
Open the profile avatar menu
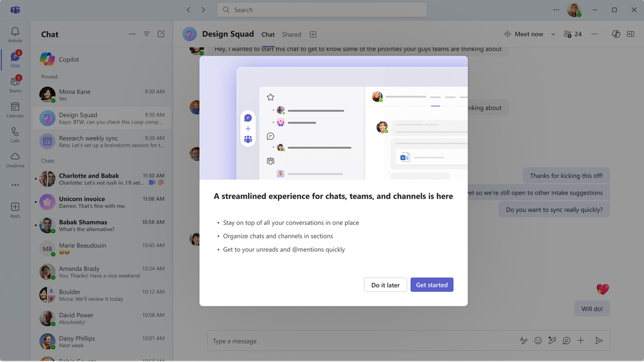point(574,10)
